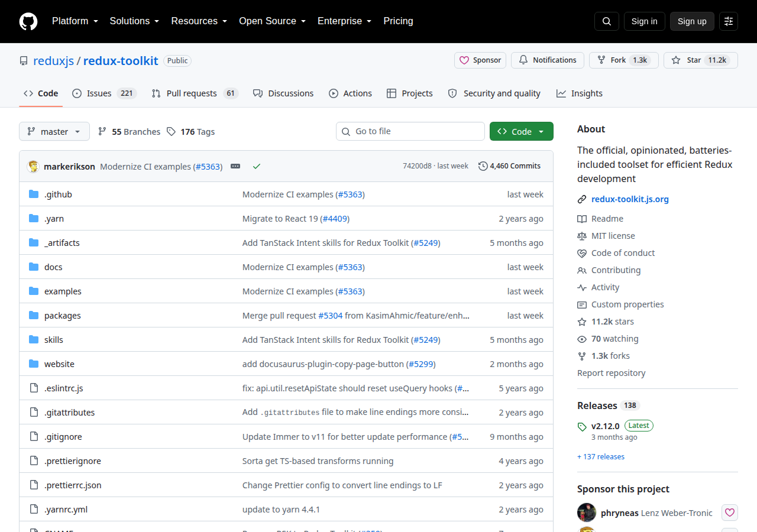The height and width of the screenshot is (532, 757).
Task: Star the redux-toolkit repository
Action: click(x=701, y=60)
